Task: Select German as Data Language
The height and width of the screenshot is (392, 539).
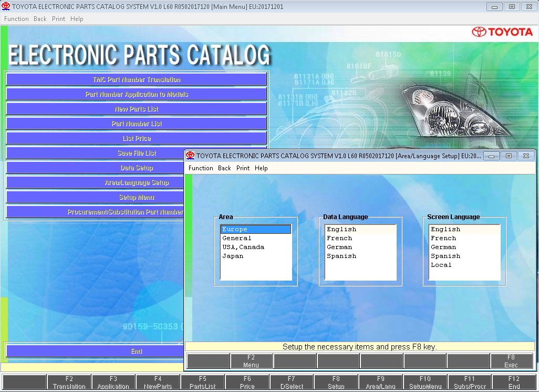Action: tap(339, 247)
